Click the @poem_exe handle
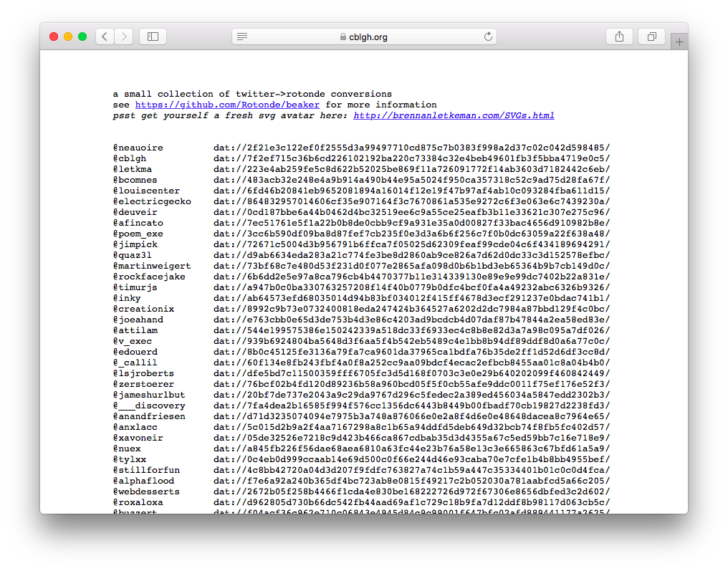 (138, 234)
